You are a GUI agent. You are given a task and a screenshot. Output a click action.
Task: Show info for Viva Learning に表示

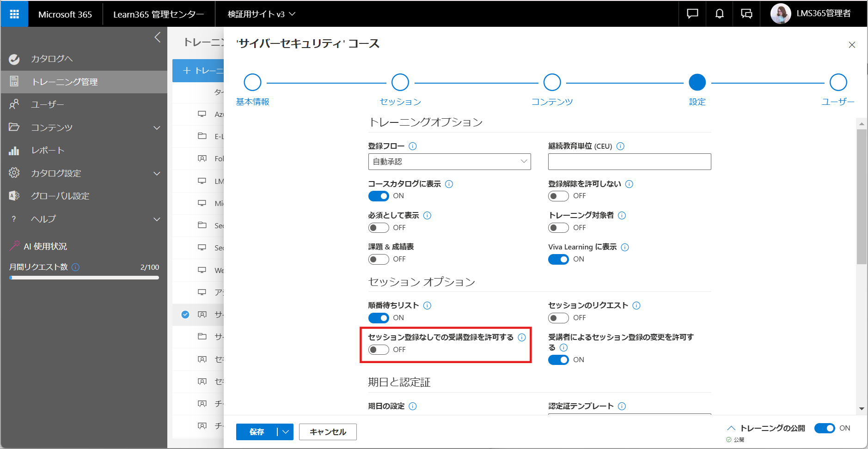(x=625, y=247)
